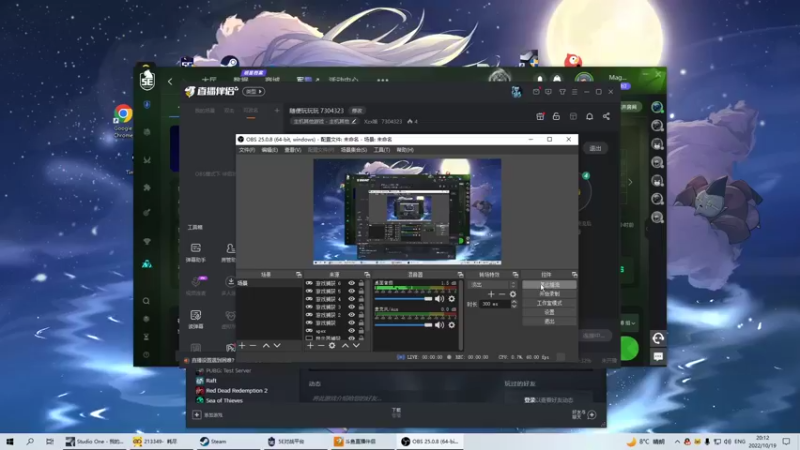Click the Windows Start button
The height and width of the screenshot is (450, 800).
(x=10, y=441)
